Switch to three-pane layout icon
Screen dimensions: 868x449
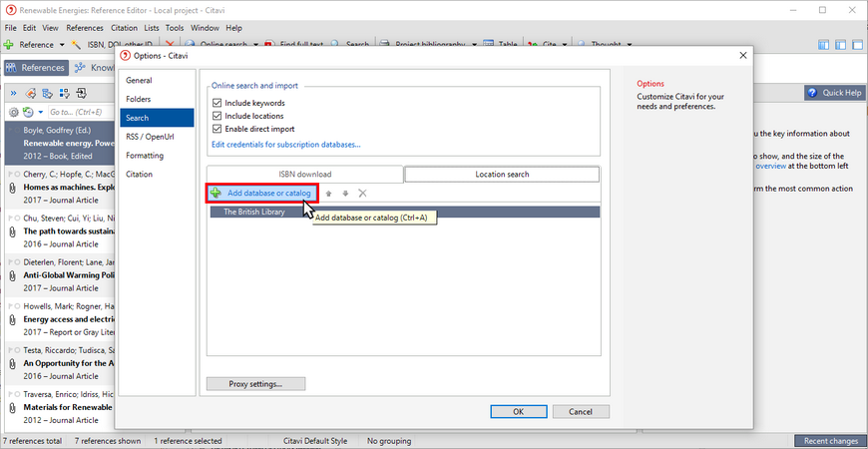[824, 44]
